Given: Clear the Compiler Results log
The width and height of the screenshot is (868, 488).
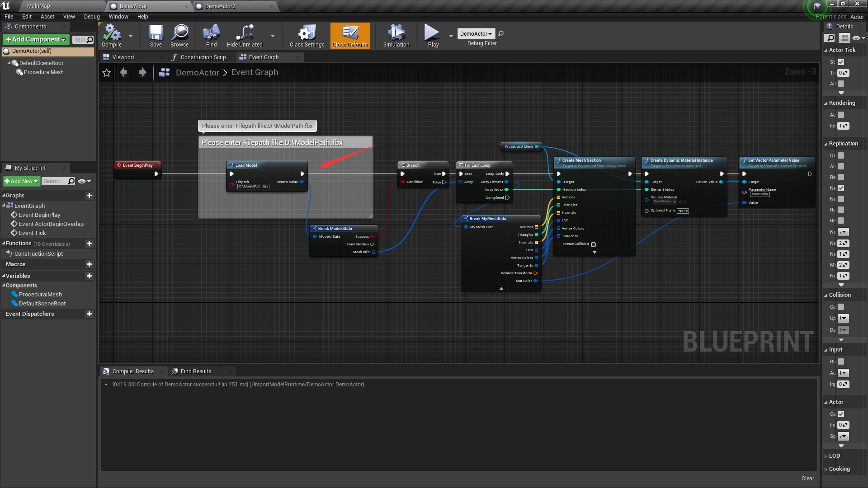Looking at the screenshot, I should 807,478.
